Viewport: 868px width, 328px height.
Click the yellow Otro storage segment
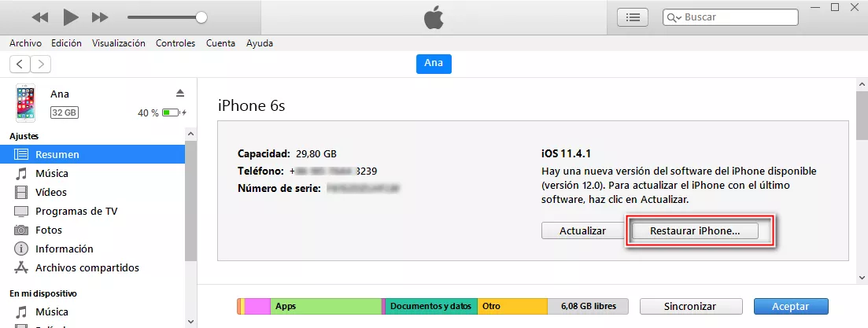point(512,307)
